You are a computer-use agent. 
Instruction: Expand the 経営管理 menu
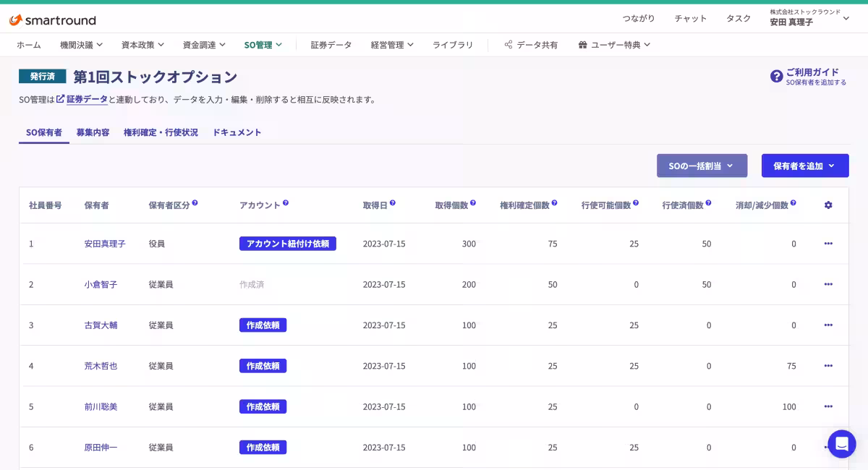pos(392,45)
